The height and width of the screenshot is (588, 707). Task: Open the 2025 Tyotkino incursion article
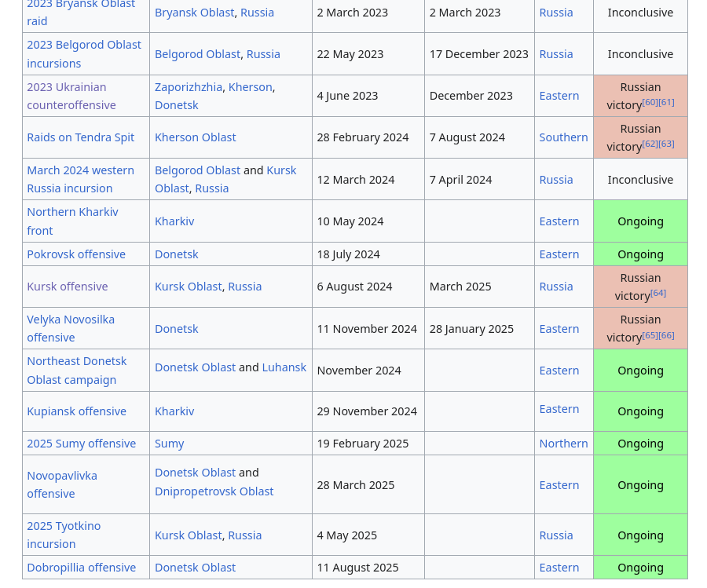pos(64,535)
